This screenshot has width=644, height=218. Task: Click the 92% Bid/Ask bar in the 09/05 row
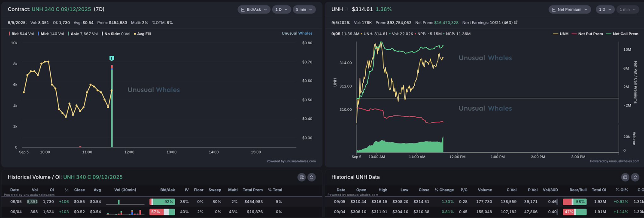pos(162,201)
